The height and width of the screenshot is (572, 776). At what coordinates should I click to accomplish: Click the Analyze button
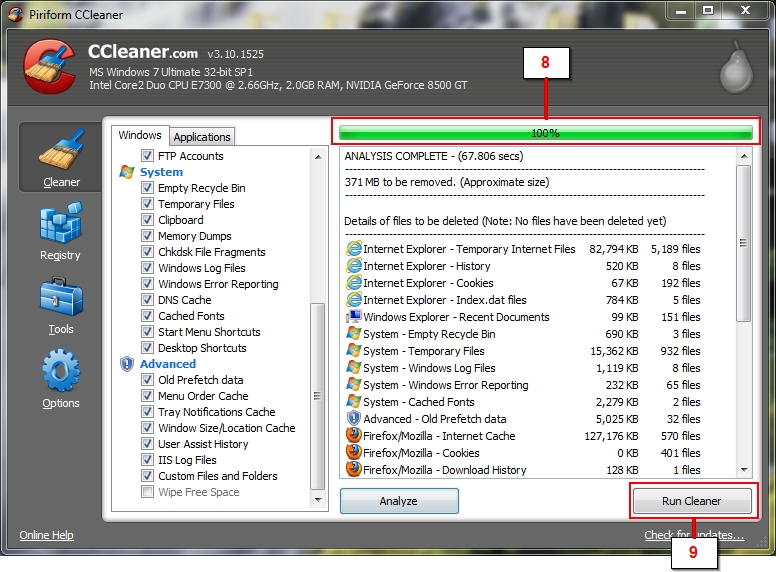pos(399,501)
